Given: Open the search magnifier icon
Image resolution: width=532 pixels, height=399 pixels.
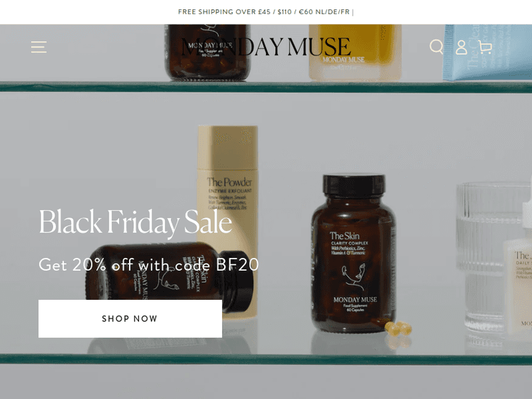Looking at the screenshot, I should click(x=436, y=47).
